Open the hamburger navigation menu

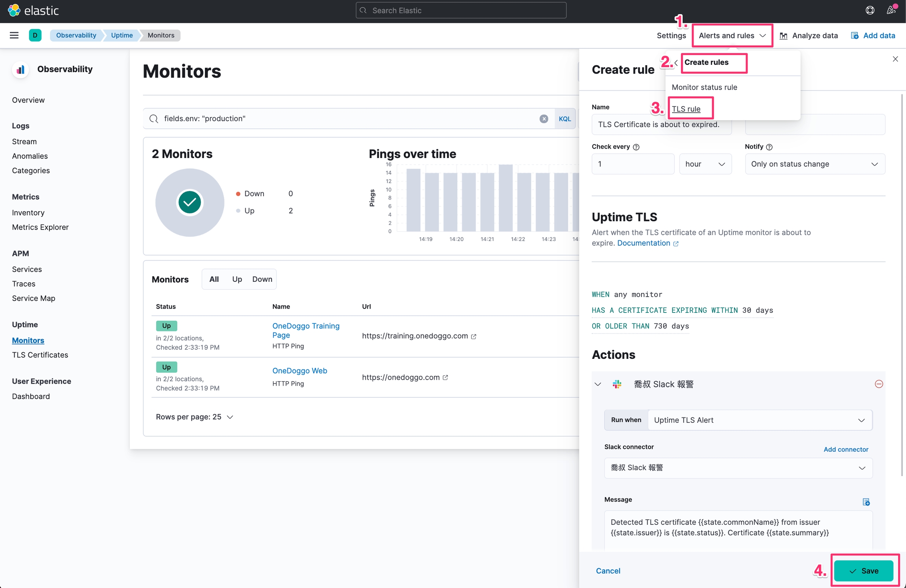14,35
